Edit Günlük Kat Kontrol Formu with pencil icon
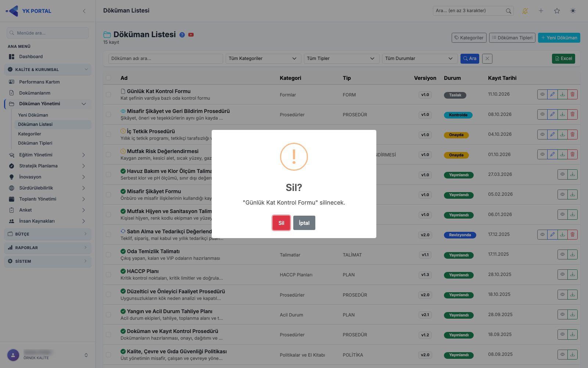 point(552,95)
